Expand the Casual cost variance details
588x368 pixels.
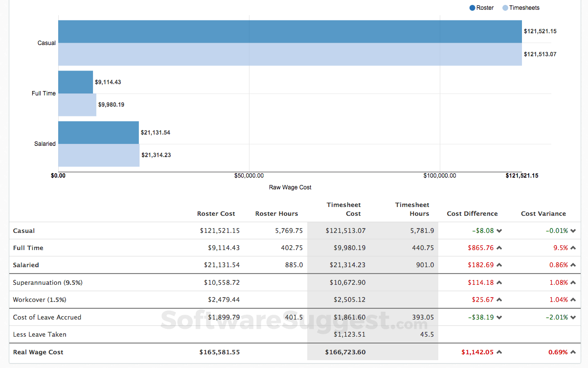[572, 230]
